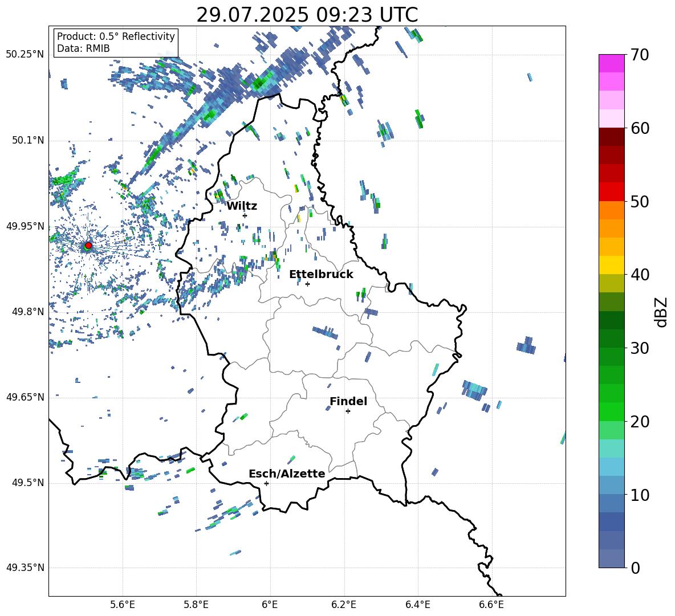Click the 40 label on colorbar

tap(639, 275)
